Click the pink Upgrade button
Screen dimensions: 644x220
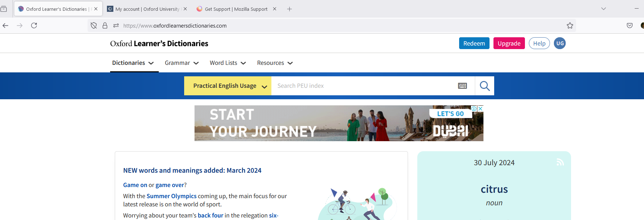[509, 43]
